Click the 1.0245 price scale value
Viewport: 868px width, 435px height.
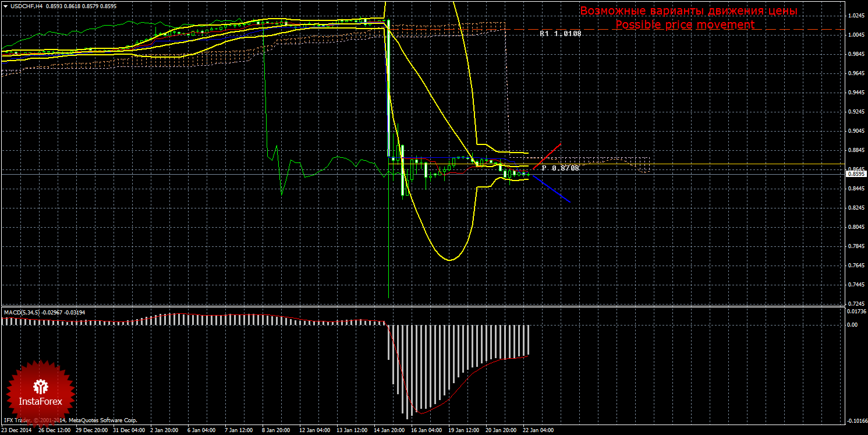click(855, 16)
